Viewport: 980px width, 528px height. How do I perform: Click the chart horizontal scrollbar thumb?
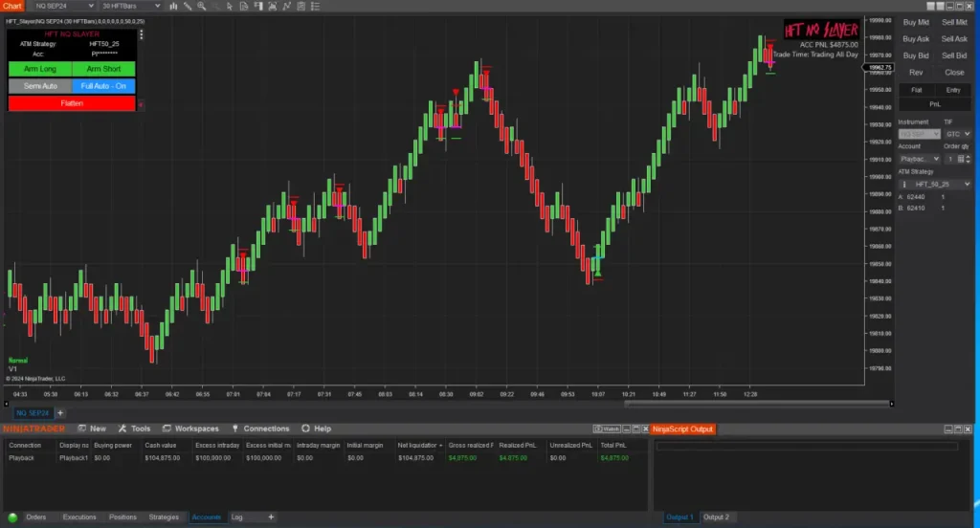[x=756, y=404]
